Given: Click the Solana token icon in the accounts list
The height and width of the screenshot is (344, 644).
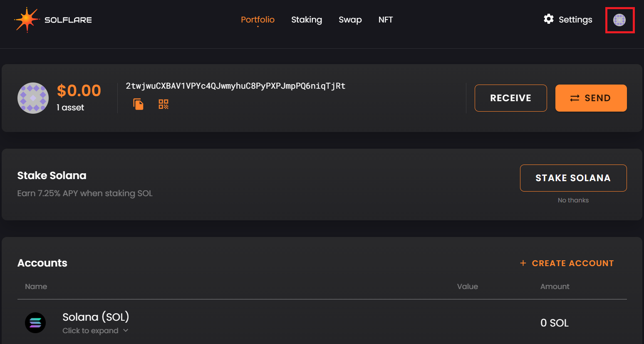Looking at the screenshot, I should tap(35, 323).
